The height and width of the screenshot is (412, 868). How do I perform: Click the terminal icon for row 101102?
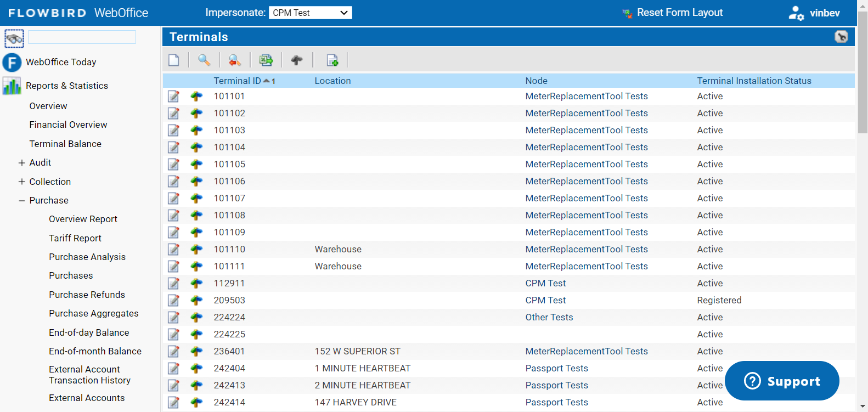196,114
